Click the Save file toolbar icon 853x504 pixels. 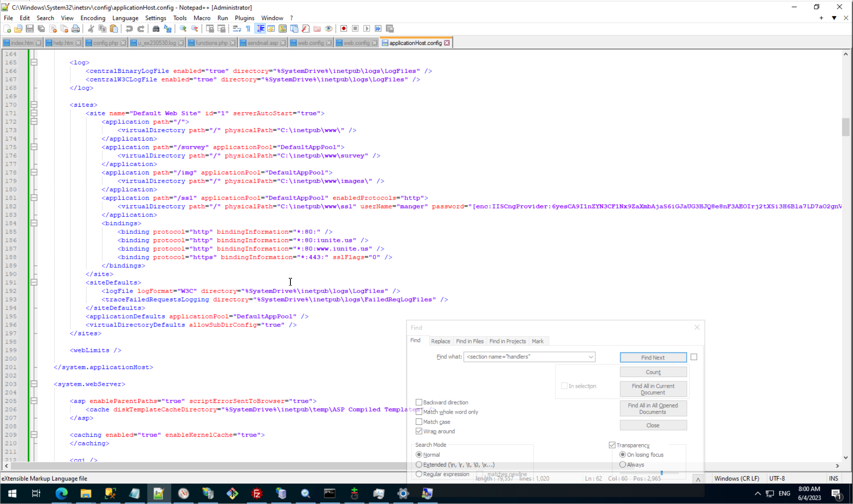click(29, 29)
